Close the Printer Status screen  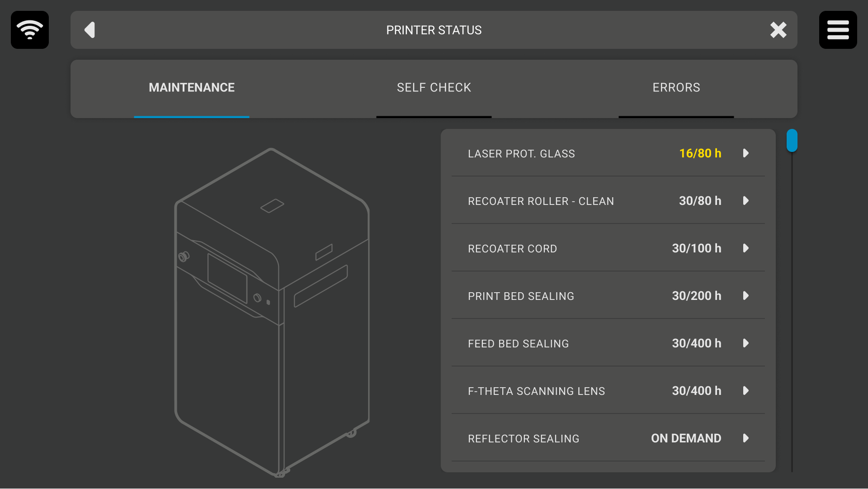tap(778, 30)
